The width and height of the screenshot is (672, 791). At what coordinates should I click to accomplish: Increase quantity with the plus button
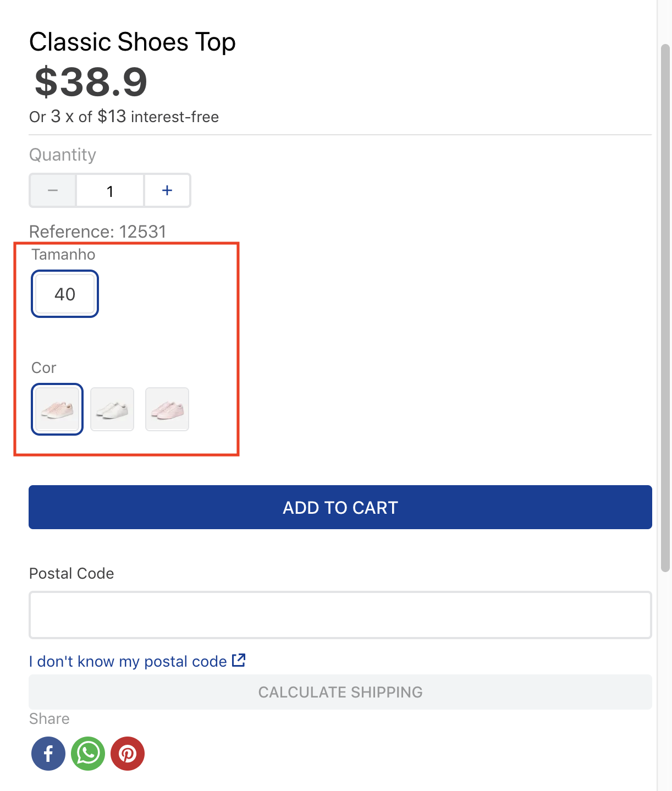click(x=167, y=190)
